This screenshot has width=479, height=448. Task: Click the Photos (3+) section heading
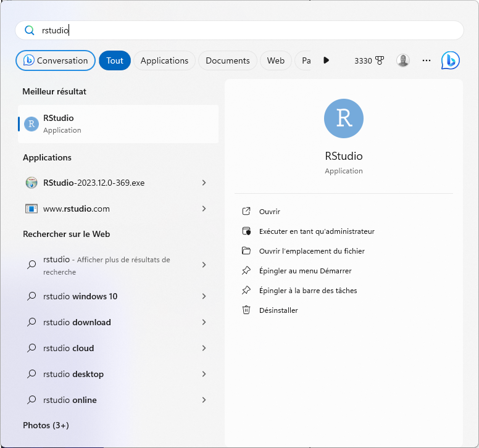[x=46, y=425]
